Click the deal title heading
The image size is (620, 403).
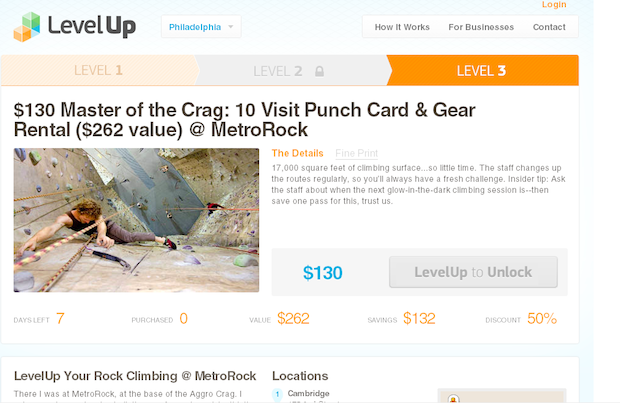pyautogui.click(x=244, y=120)
